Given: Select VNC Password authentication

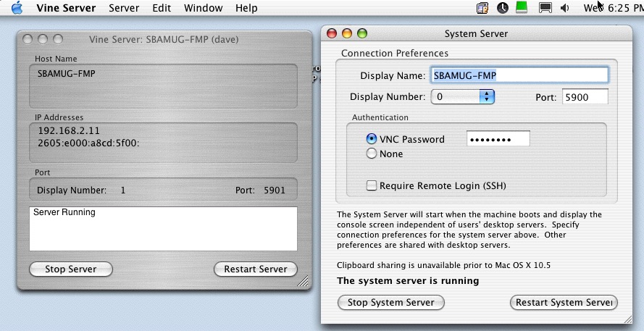Looking at the screenshot, I should pyautogui.click(x=372, y=139).
